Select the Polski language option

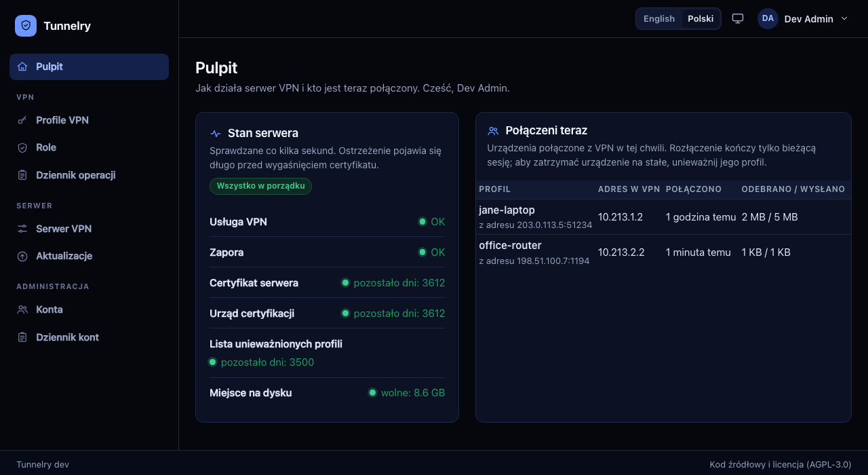[701, 19]
